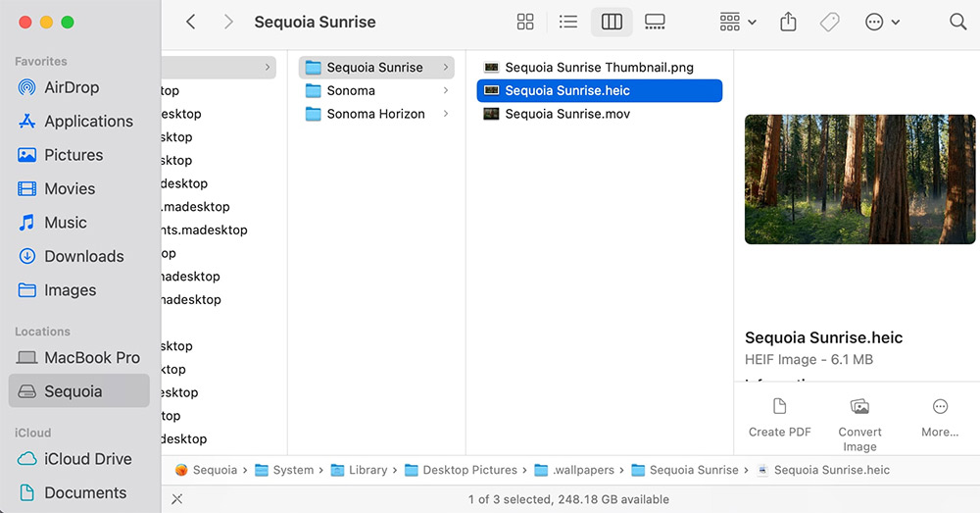Screen dimensions: 980x513
Task: Select Sequoia Sunrise.mov file
Action: point(600,114)
